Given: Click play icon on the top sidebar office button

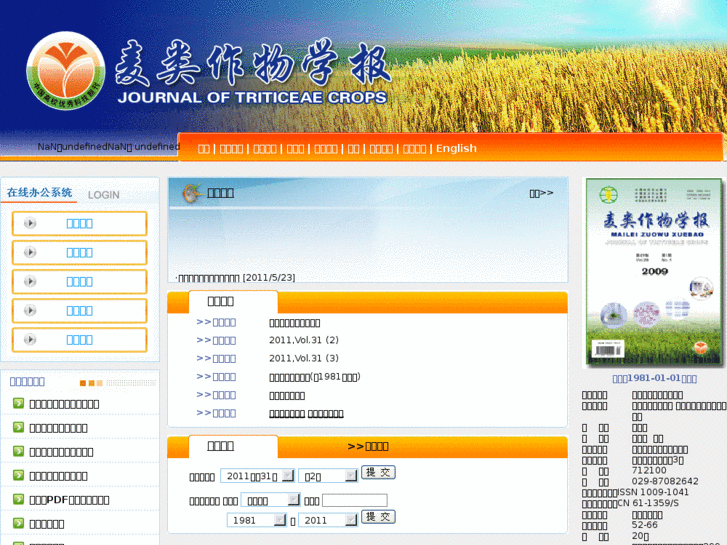Looking at the screenshot, I should tap(30, 223).
